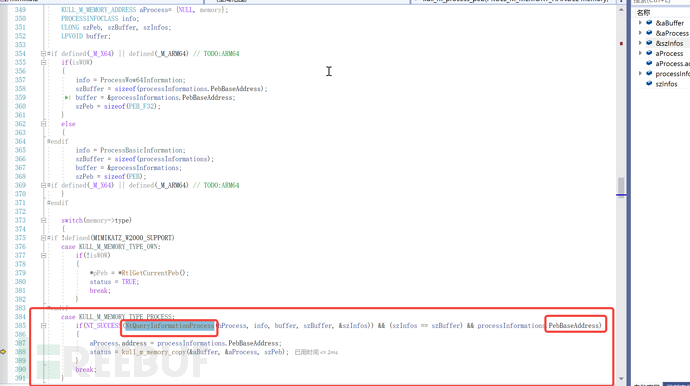
Task: Click LPVOID buffer declaration on line 352
Action: pyautogui.click(x=86, y=36)
